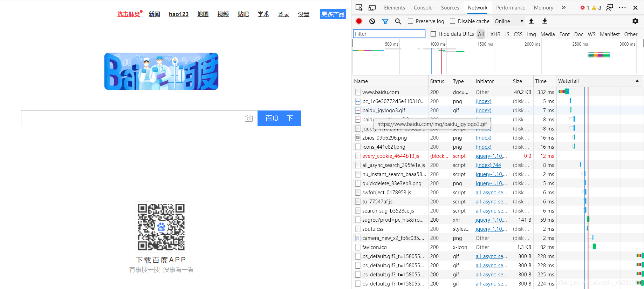Toggle the network filter funnel icon
644x289 pixels.
pos(385,21)
